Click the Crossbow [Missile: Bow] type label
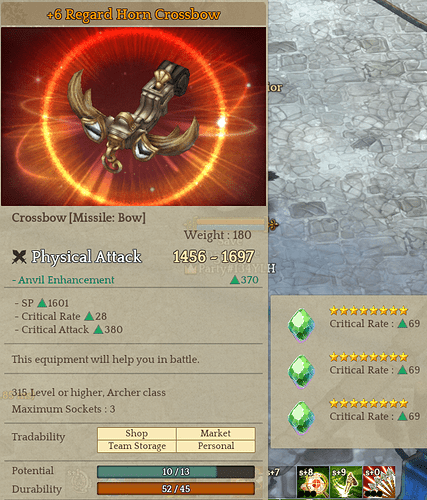 pyautogui.click(x=79, y=218)
